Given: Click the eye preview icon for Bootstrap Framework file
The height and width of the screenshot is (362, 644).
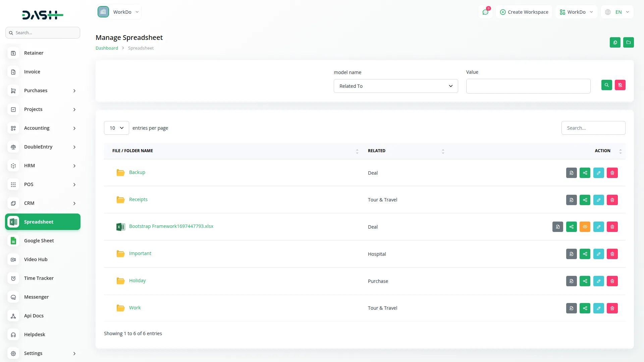Looking at the screenshot, I should pyautogui.click(x=585, y=227).
